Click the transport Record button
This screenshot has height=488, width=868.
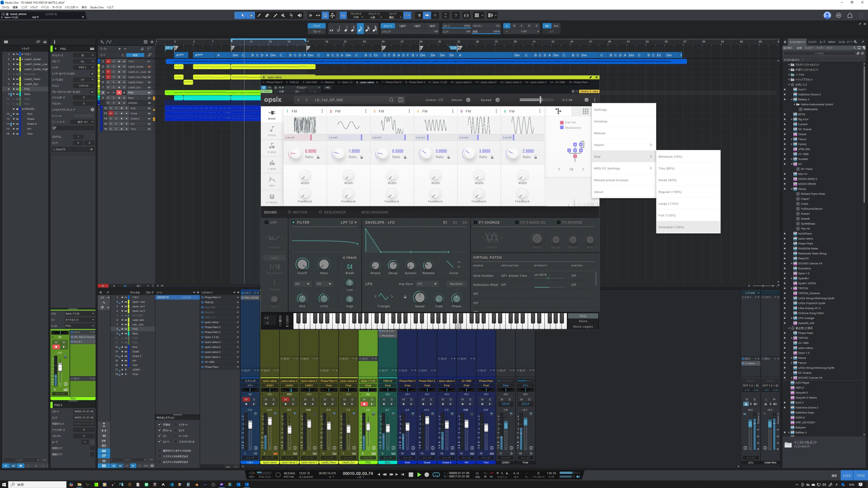(x=426, y=474)
